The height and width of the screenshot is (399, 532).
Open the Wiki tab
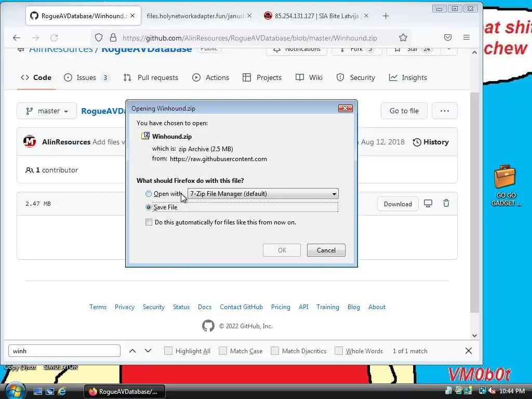(309, 78)
